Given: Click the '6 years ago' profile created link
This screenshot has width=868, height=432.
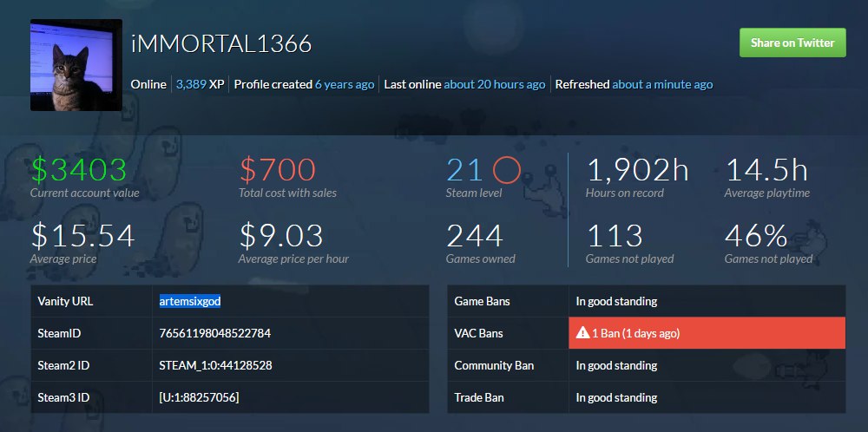Looking at the screenshot, I should tap(345, 85).
